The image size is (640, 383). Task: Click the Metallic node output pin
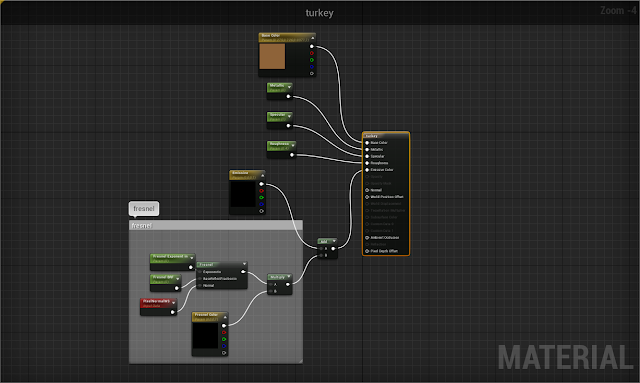pos(289,97)
